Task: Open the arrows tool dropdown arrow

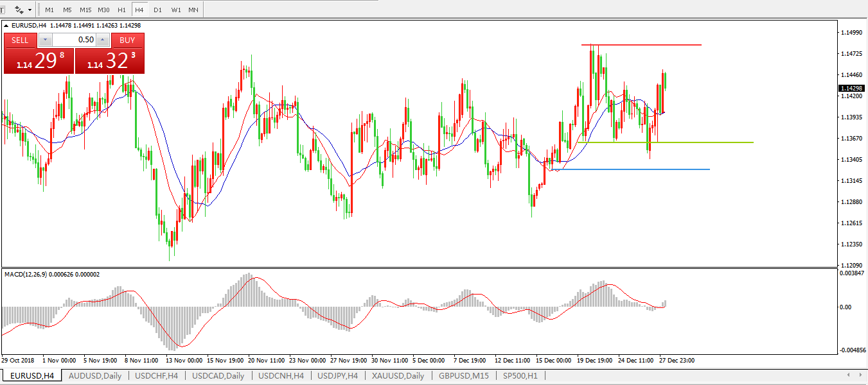Action: [30, 10]
